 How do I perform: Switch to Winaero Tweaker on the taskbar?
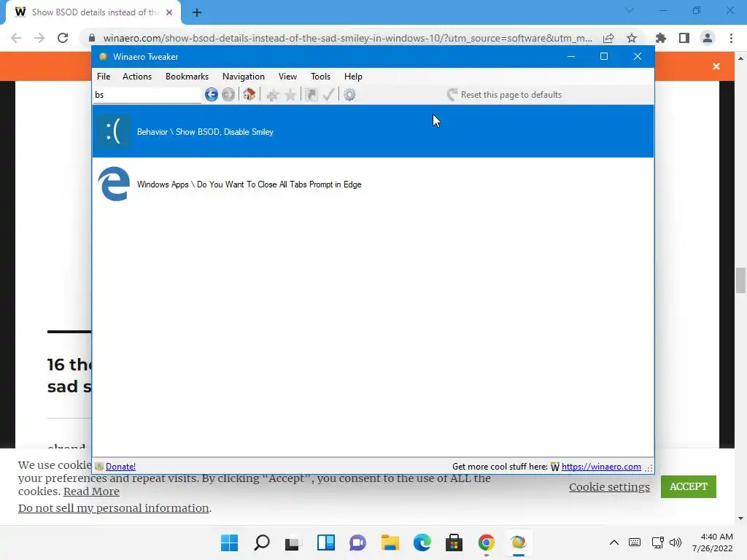coord(519,542)
